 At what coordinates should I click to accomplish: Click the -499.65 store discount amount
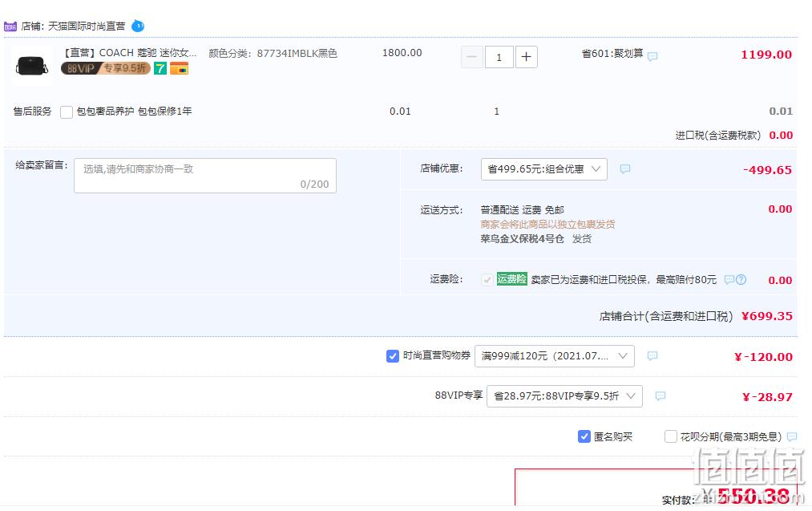[x=767, y=170]
